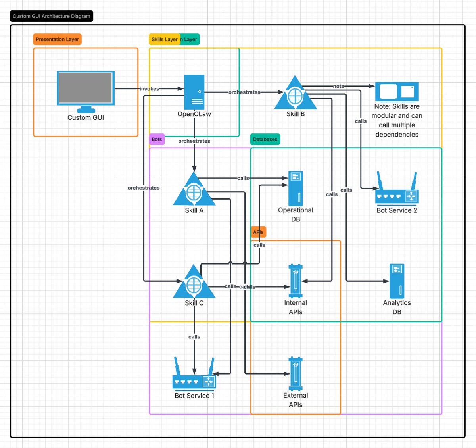
Task: Select the Databases label tag
Action: pyautogui.click(x=265, y=139)
